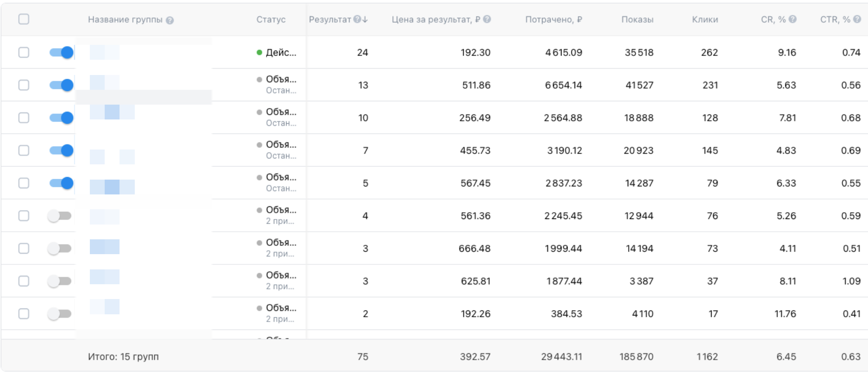Enable the toggle for row with 12 944 impressions
The width and height of the screenshot is (868, 377).
(59, 216)
